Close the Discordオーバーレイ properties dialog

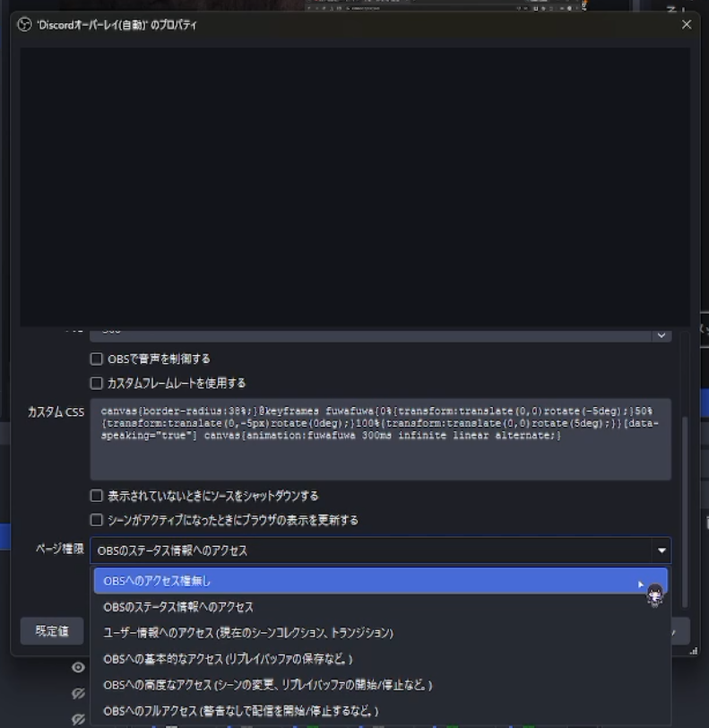687,24
